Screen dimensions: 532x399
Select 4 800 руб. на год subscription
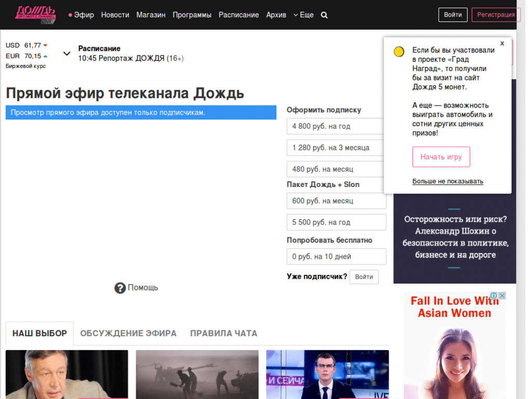(336, 126)
